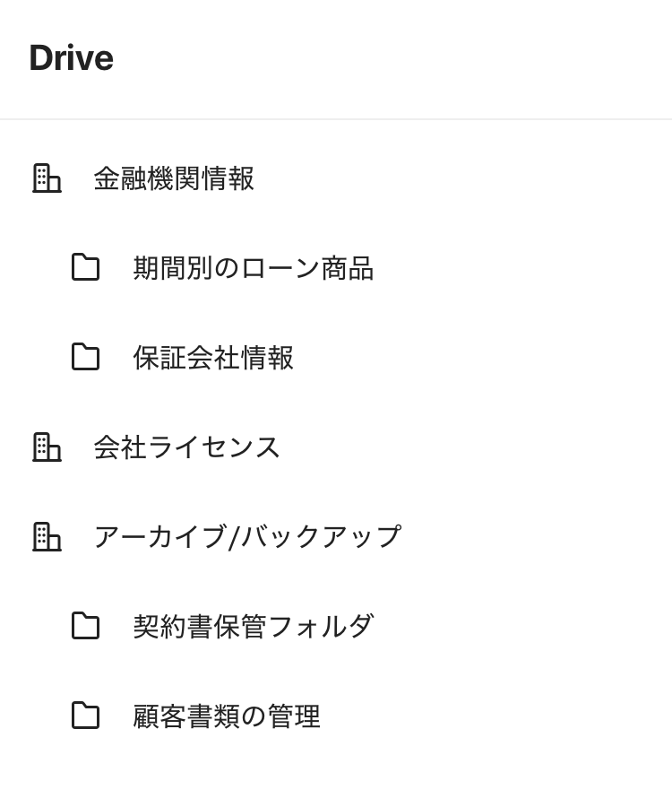Click the building icon beside 金融機関情報
The image size is (672, 807).
(x=47, y=178)
